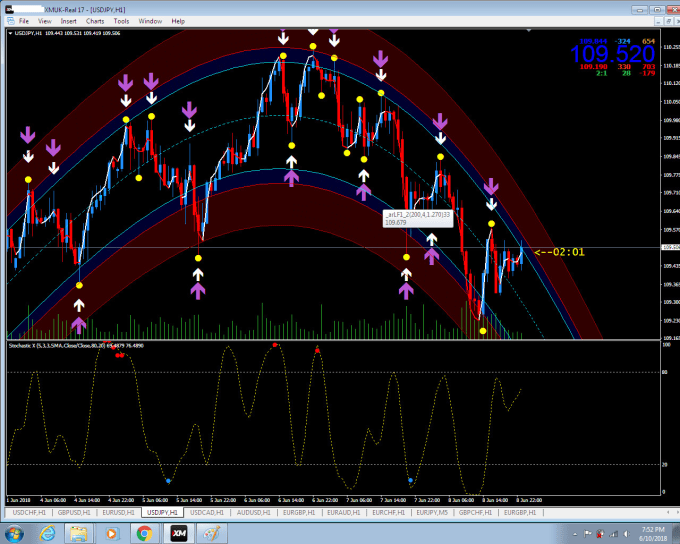Launch Google Chrome from the taskbar
Viewport: 680px width, 544px height.
pyautogui.click(x=144, y=533)
